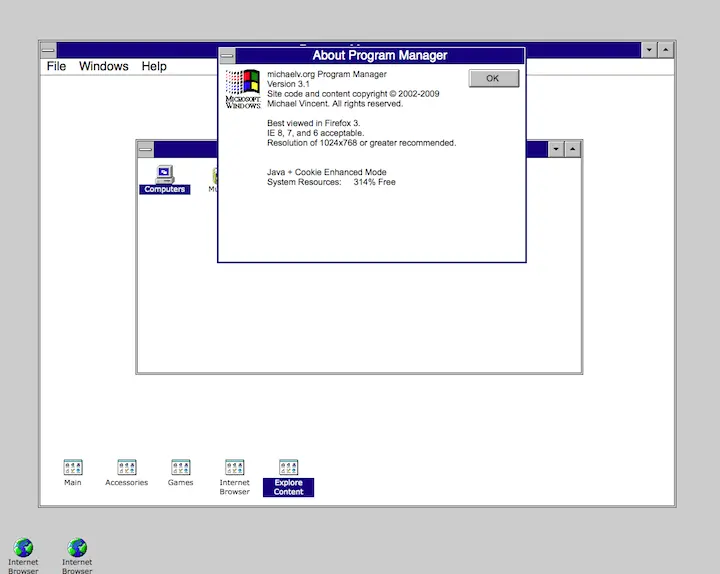Click the first Internet Browser desktop globe icon
Viewport: 720px width, 574px height.
pyautogui.click(x=23, y=556)
